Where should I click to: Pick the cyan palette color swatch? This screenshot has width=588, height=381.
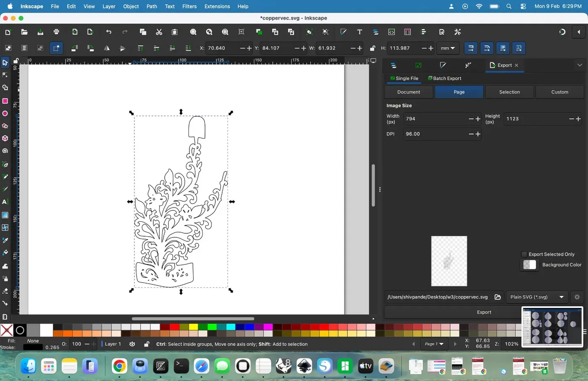[231, 327]
